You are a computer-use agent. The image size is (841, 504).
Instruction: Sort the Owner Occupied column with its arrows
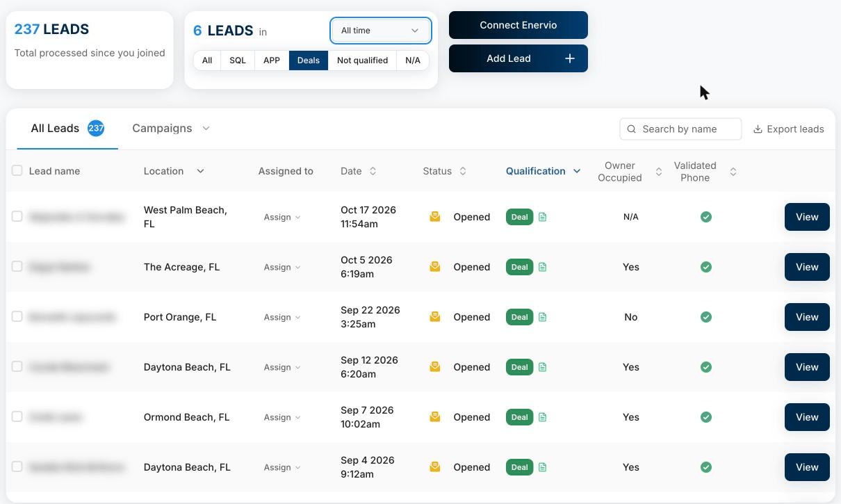tap(659, 172)
